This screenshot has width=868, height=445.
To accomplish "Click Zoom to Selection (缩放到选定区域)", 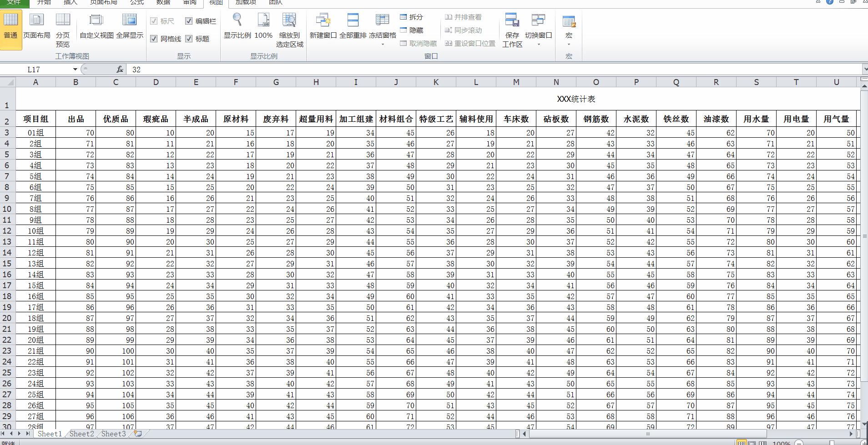I will pyautogui.click(x=289, y=28).
